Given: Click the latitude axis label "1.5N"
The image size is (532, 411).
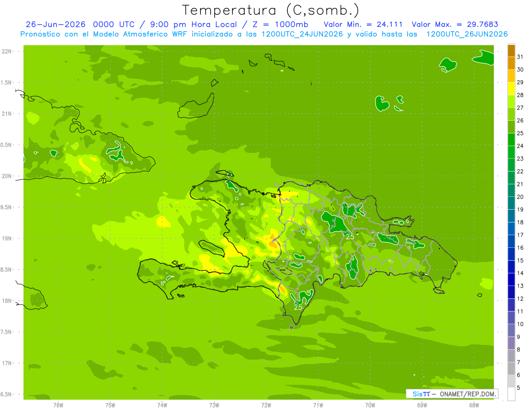Looking at the screenshot, I should [7, 82].
